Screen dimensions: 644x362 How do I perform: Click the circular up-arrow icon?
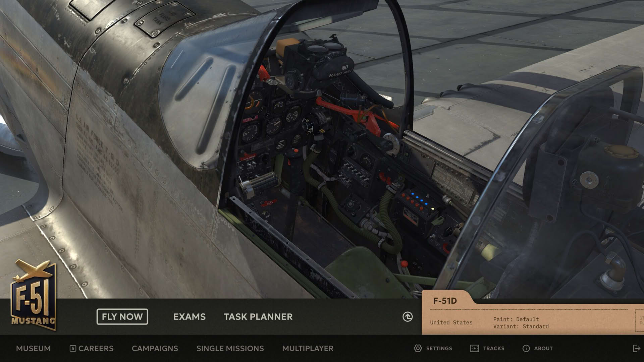click(408, 317)
